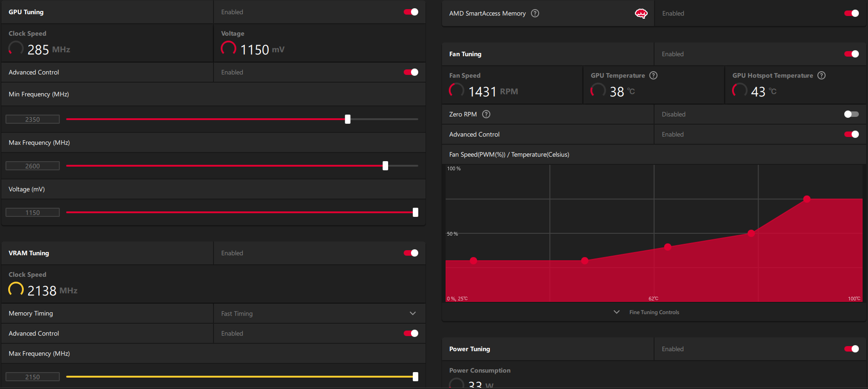Click the "Power Consumption" label
The height and width of the screenshot is (389, 868).
click(x=480, y=370)
